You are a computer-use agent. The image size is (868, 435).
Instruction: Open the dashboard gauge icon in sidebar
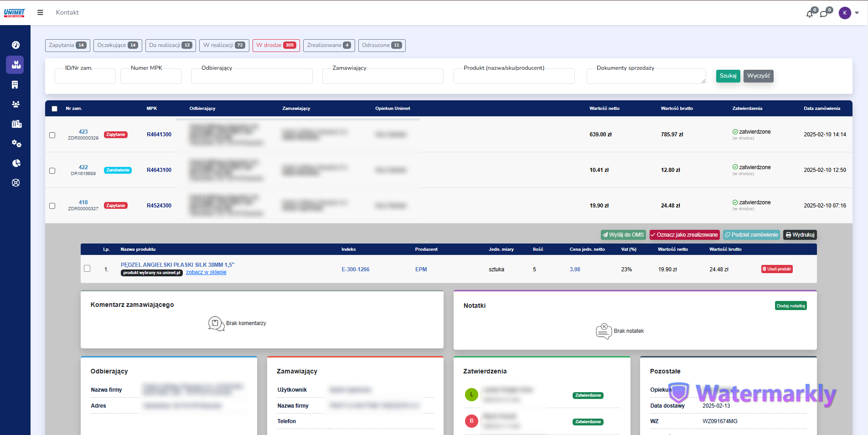pyautogui.click(x=16, y=45)
